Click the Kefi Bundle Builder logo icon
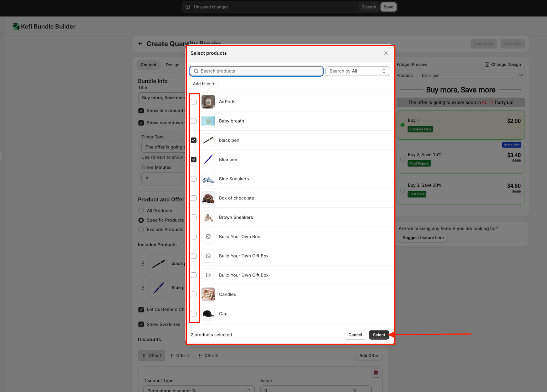547x392 pixels. [x=16, y=27]
